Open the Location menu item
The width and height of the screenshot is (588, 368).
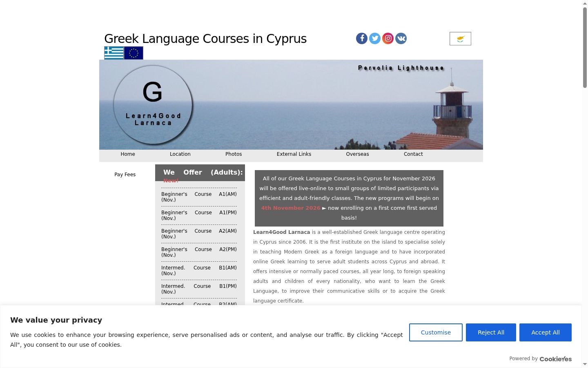[x=180, y=154]
